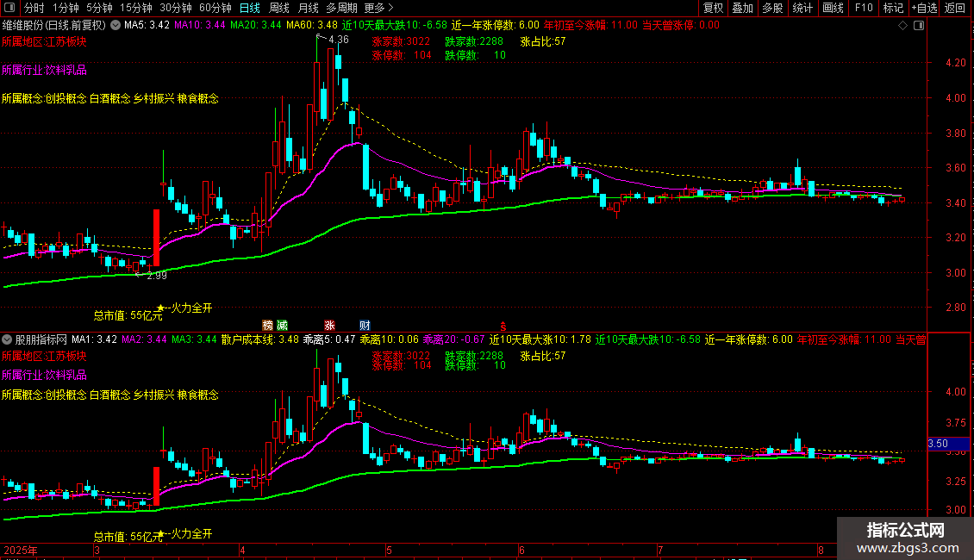Image resolution: width=974 pixels, height=560 pixels.
Task: Click the red 涨 event marker icon
Action: tap(329, 326)
